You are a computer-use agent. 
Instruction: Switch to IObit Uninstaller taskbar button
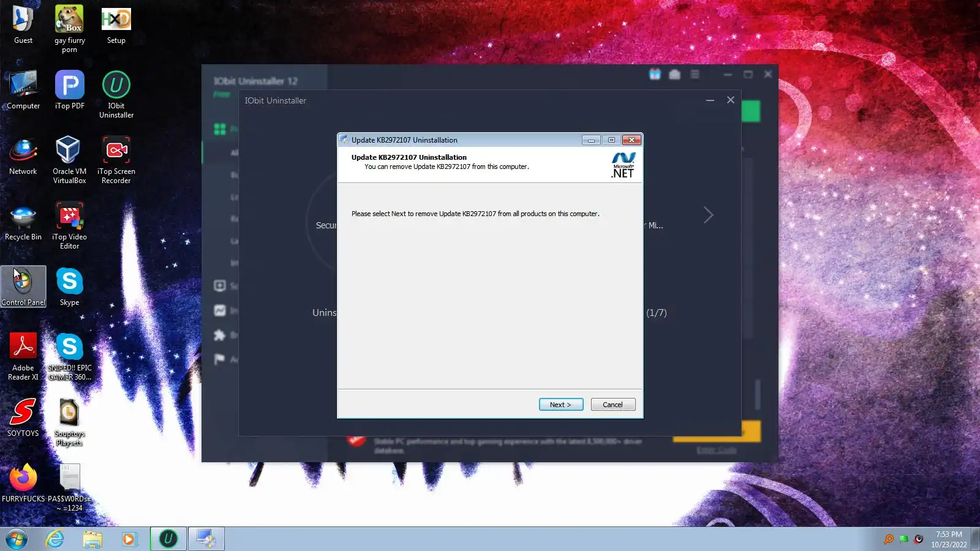[168, 539]
